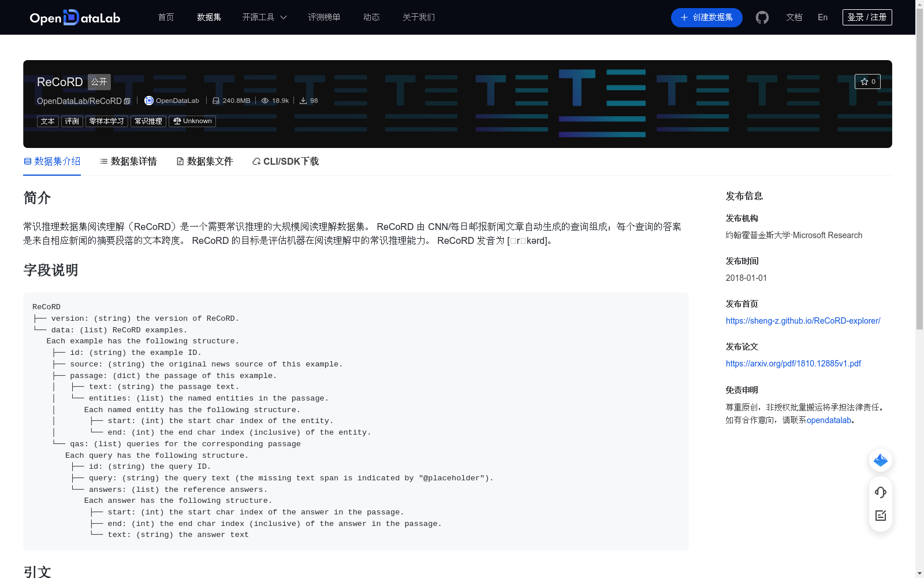
Task: Open 动态 in top navigation
Action: (371, 17)
